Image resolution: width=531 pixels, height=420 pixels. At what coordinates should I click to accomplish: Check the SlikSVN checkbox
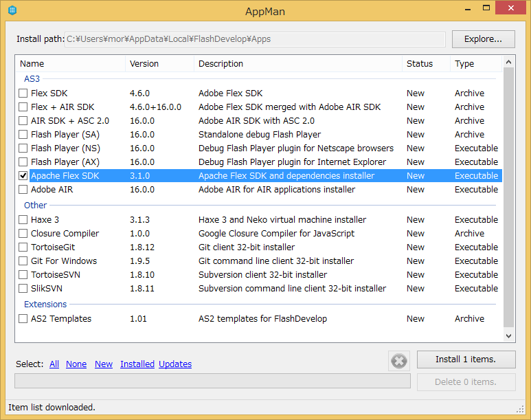pos(23,289)
